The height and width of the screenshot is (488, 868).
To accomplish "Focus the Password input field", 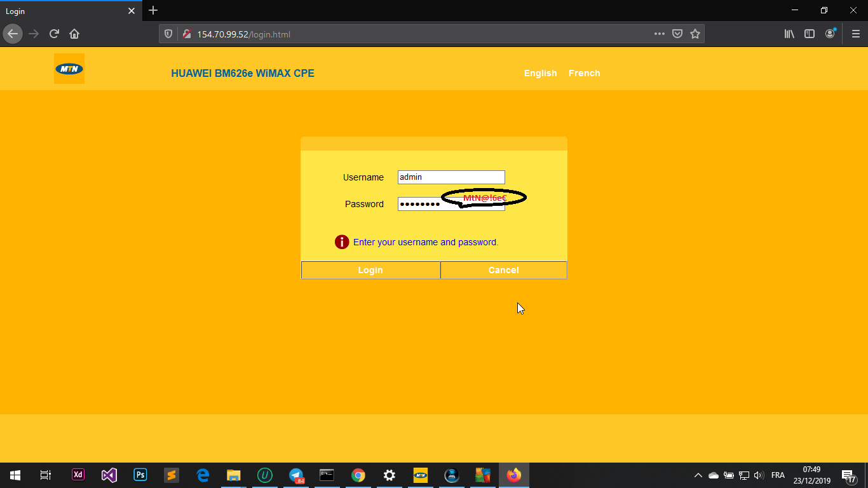I will click(x=451, y=204).
